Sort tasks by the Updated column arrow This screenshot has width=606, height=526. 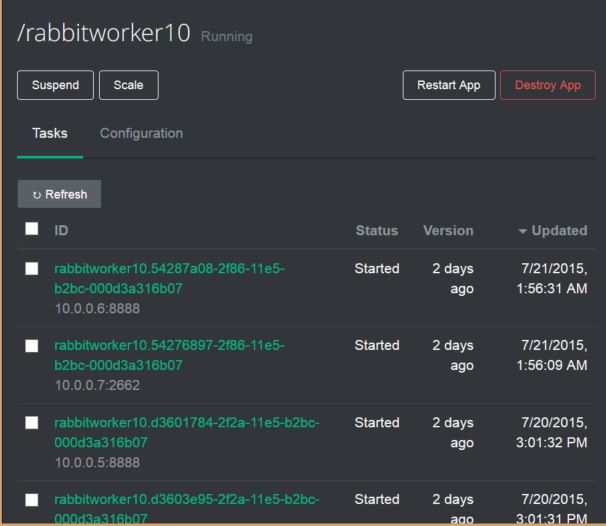(x=552, y=231)
